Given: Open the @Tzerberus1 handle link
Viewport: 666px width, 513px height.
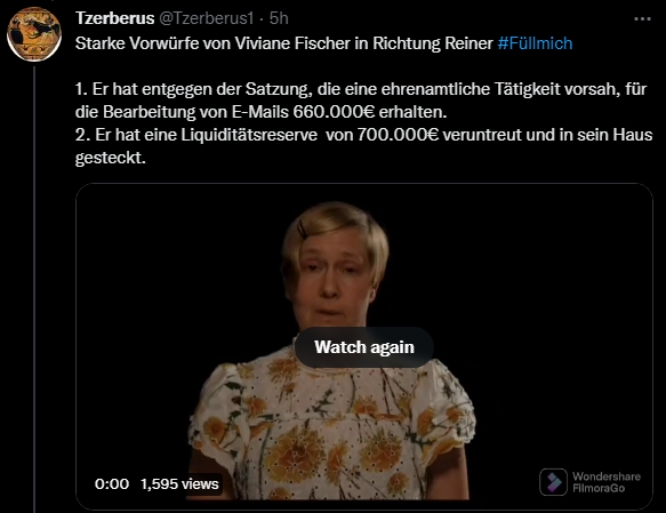Looking at the screenshot, I should pos(206,18).
